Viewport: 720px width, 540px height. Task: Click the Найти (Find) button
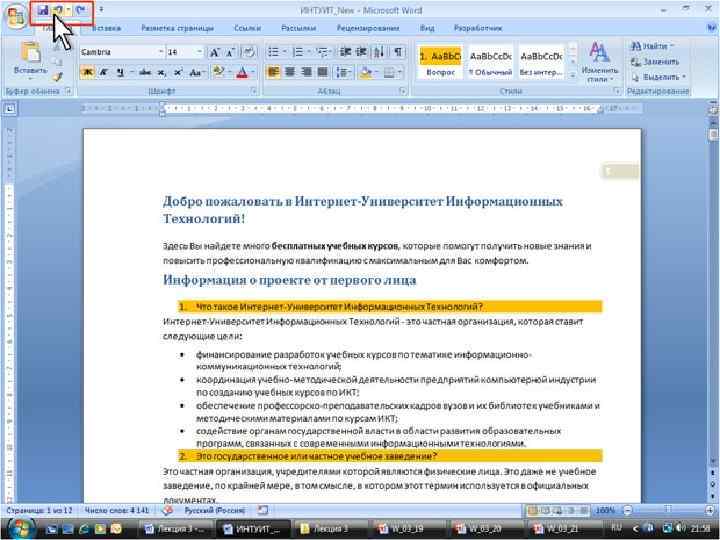point(652,46)
